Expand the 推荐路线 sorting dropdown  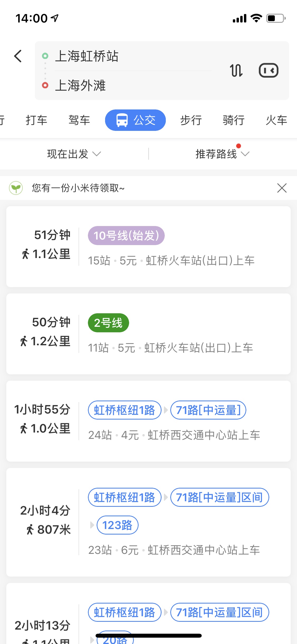(x=222, y=154)
